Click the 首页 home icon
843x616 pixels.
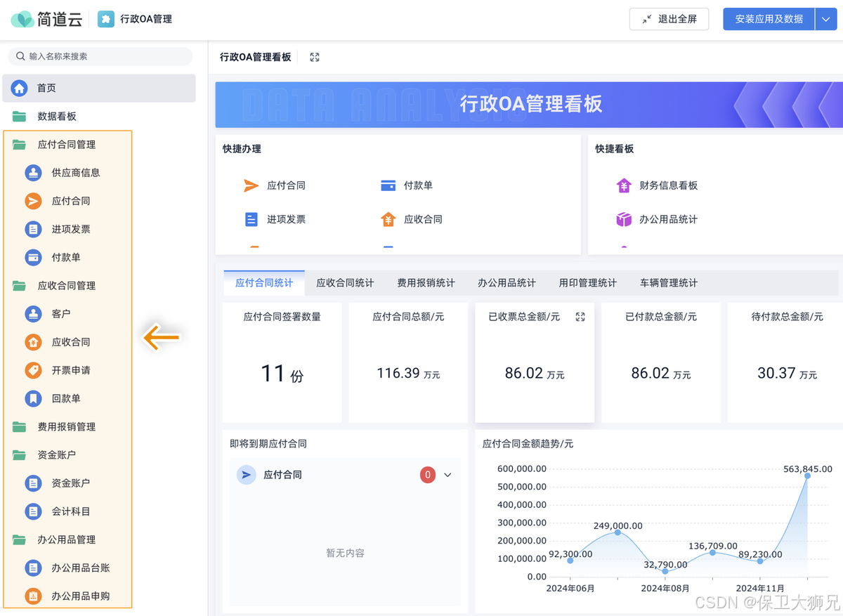pos(20,88)
